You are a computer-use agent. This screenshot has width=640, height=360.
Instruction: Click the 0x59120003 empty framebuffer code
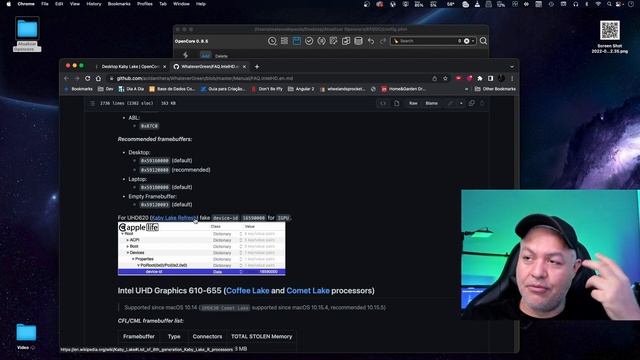[155, 204]
